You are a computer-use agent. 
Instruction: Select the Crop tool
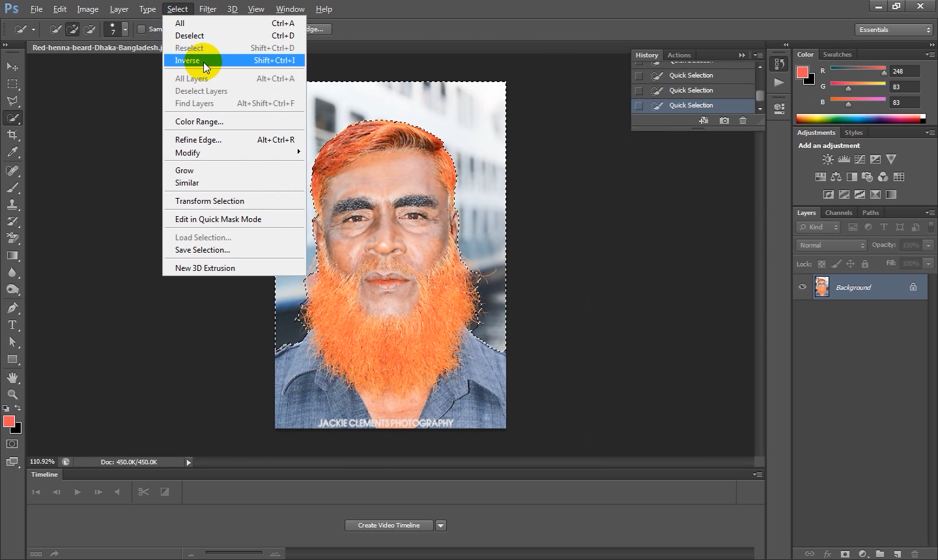(12, 135)
